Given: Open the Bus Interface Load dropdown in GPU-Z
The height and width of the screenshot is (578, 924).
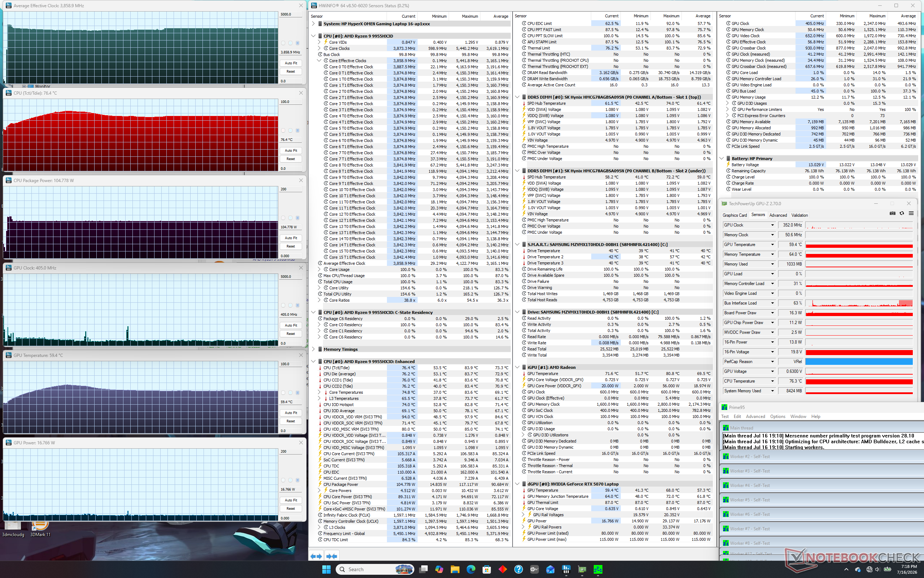Looking at the screenshot, I should (772, 303).
